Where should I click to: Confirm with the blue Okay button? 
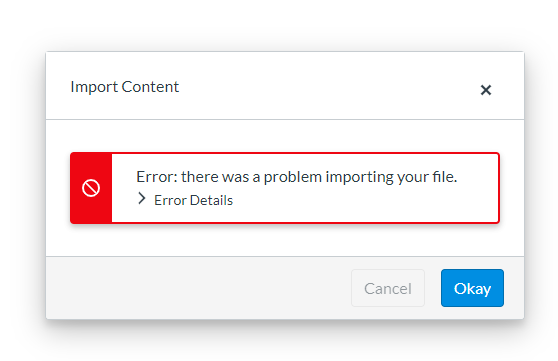coord(472,288)
